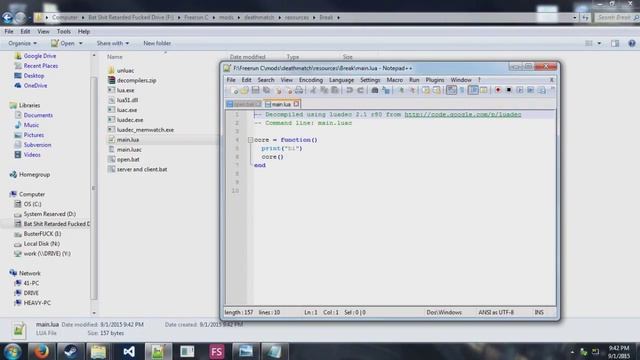
Task: Select Documents under Libraries
Action: click(x=38, y=115)
